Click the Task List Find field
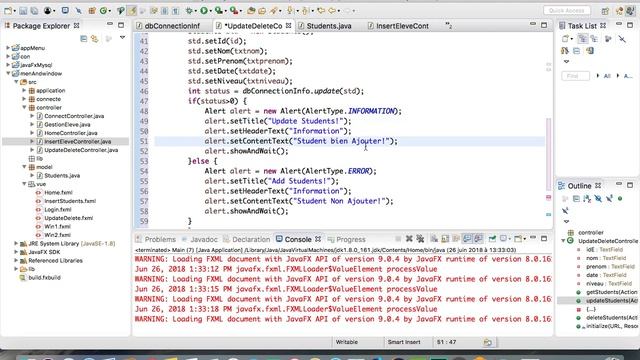 (x=576, y=76)
